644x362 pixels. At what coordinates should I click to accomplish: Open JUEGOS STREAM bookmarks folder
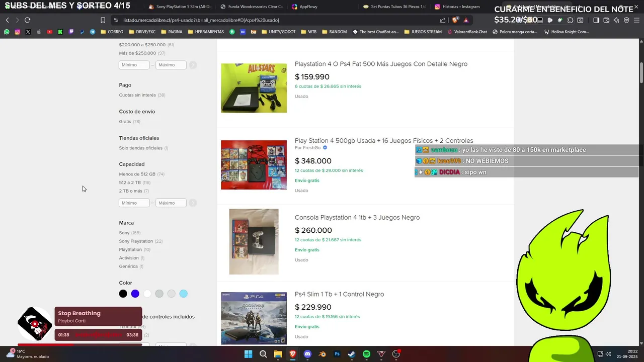[x=423, y=32]
